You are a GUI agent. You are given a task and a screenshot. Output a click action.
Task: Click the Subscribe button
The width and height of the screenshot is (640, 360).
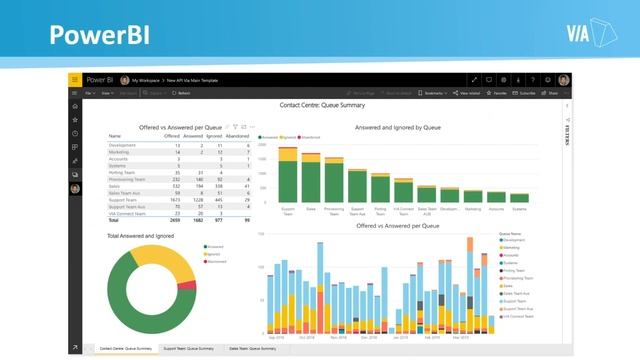tap(524, 93)
